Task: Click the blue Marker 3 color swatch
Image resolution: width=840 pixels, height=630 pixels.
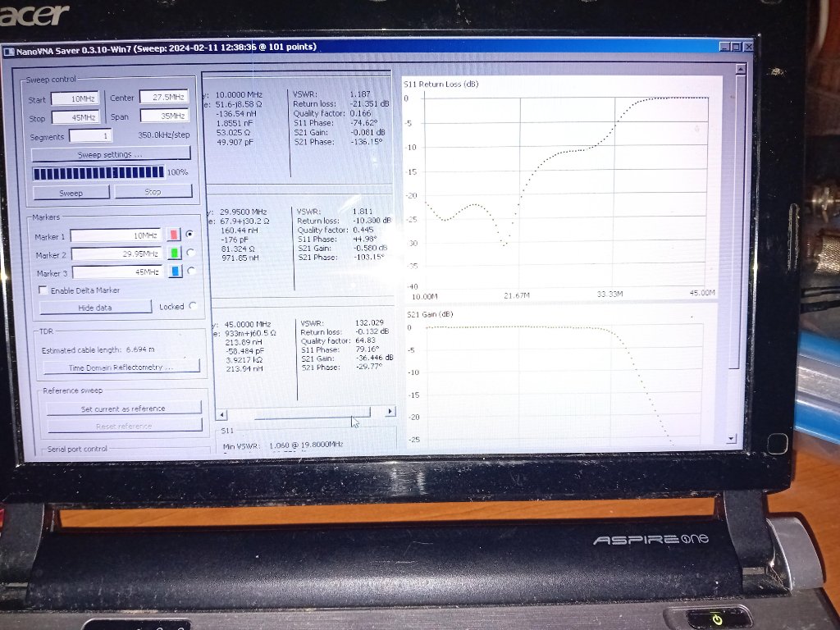Action: pos(174,272)
